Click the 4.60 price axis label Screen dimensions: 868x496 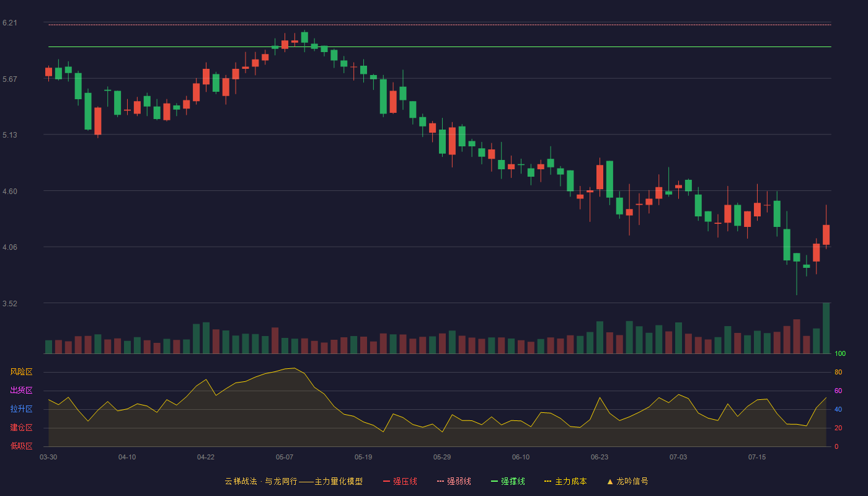tap(9, 192)
